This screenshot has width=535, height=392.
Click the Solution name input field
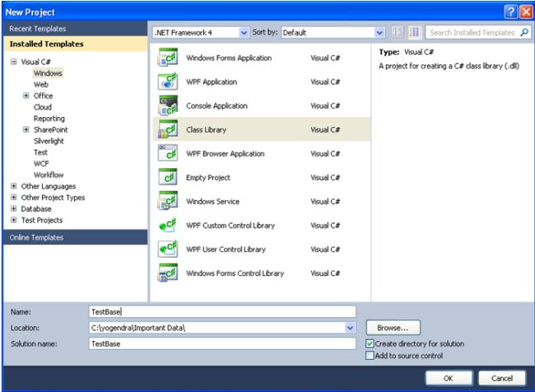222,344
